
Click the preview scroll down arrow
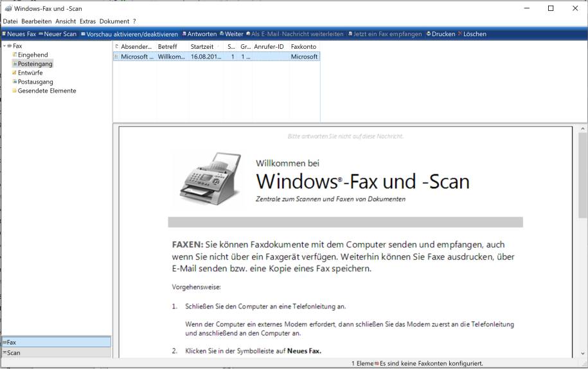point(583,354)
